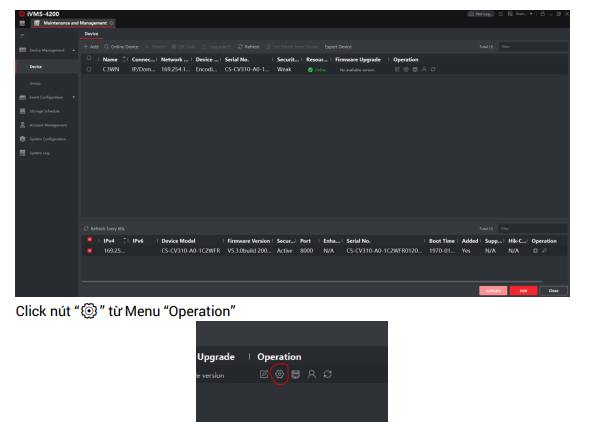Click the Close button at the bottom right
This screenshot has width=604, height=423.
click(554, 290)
